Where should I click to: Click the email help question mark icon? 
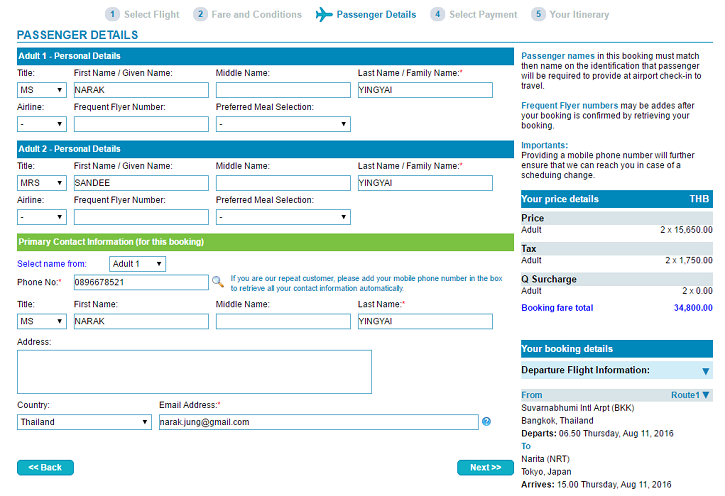click(x=486, y=422)
